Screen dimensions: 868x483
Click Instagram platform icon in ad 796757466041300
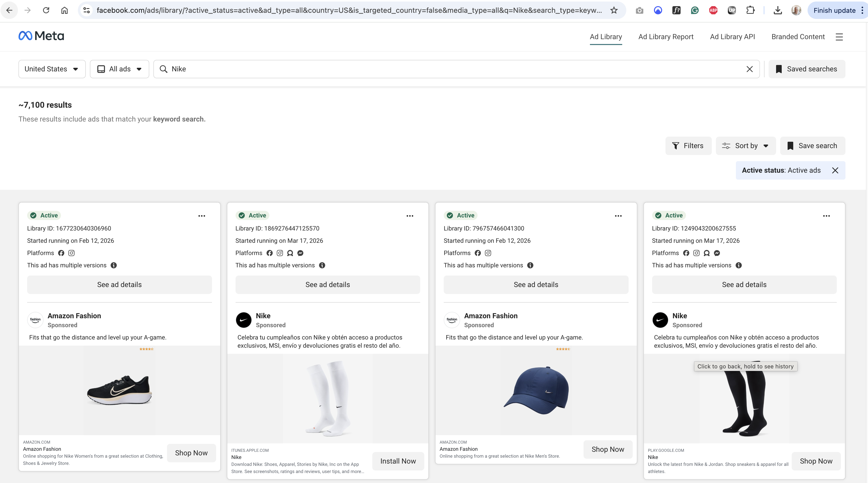pyautogui.click(x=488, y=253)
